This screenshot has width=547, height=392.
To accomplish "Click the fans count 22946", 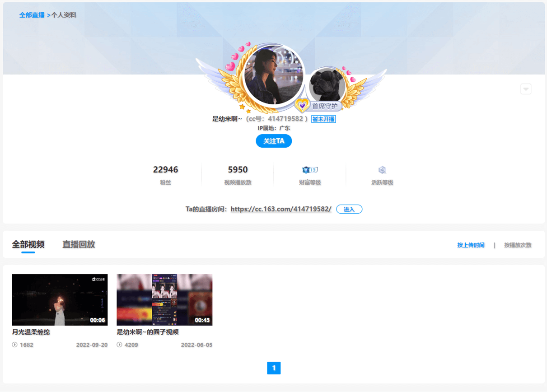I will point(165,169).
